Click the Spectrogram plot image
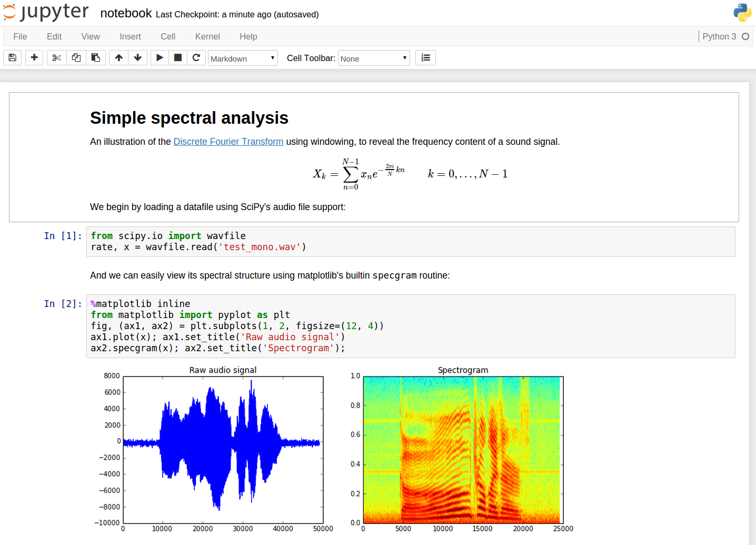This screenshot has height=545, width=756. (x=463, y=450)
